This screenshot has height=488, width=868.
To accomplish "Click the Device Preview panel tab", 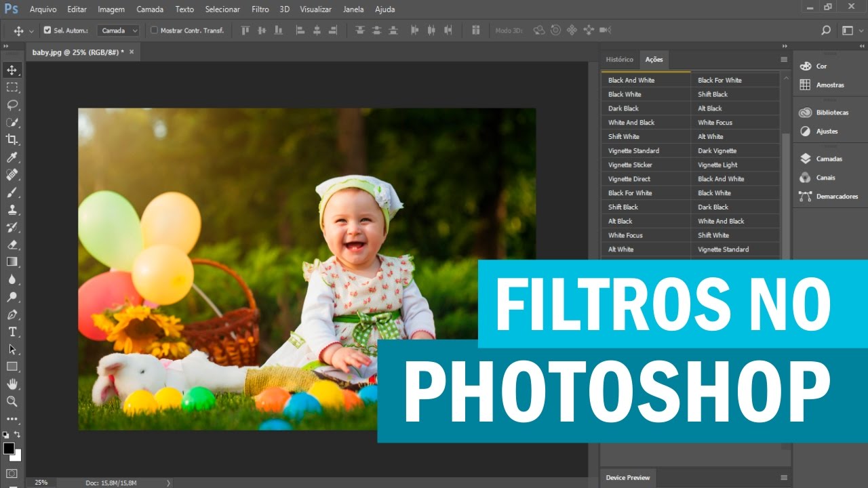I will (628, 478).
